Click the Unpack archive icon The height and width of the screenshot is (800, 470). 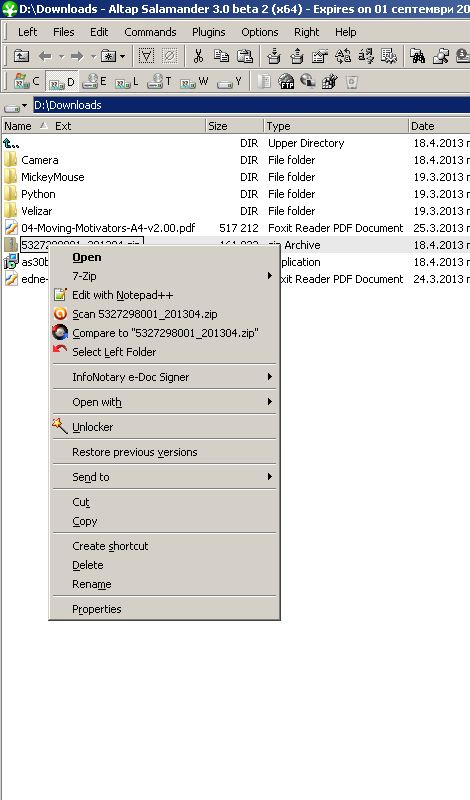pyautogui.click(x=297, y=56)
